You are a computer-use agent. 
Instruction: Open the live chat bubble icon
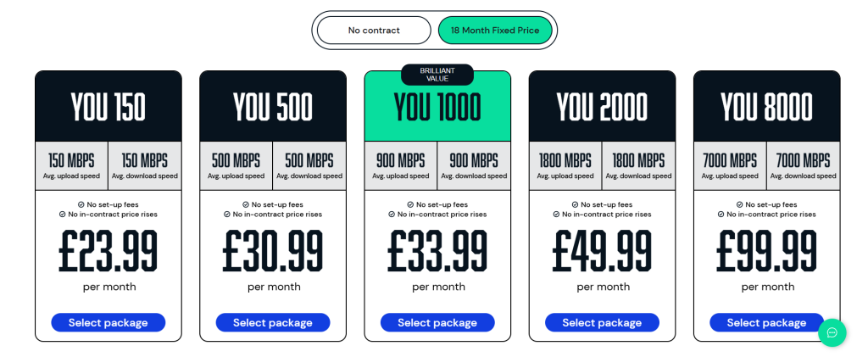pos(832,332)
